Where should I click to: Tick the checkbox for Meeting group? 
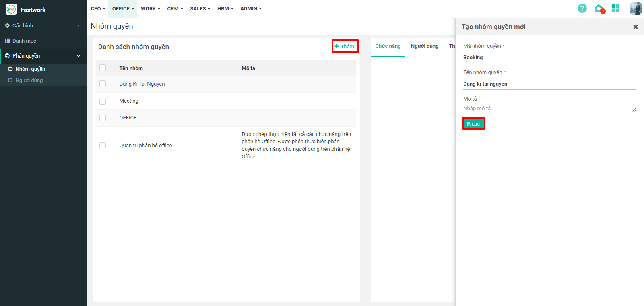tap(103, 101)
